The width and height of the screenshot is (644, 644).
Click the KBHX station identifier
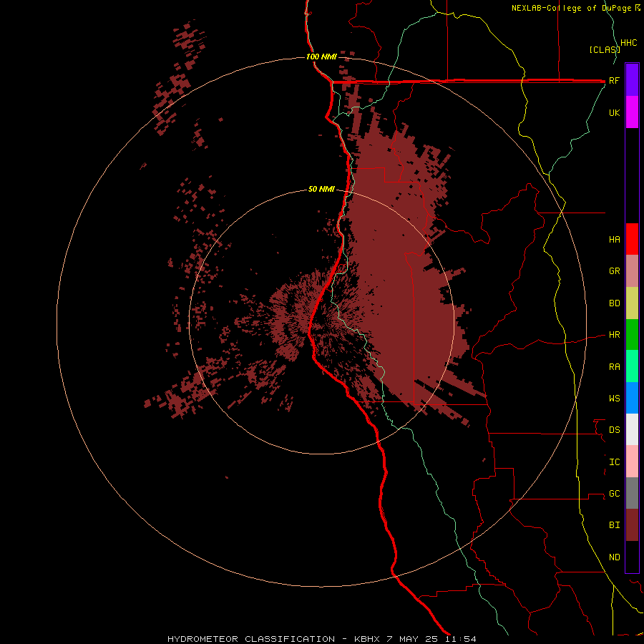(367, 639)
